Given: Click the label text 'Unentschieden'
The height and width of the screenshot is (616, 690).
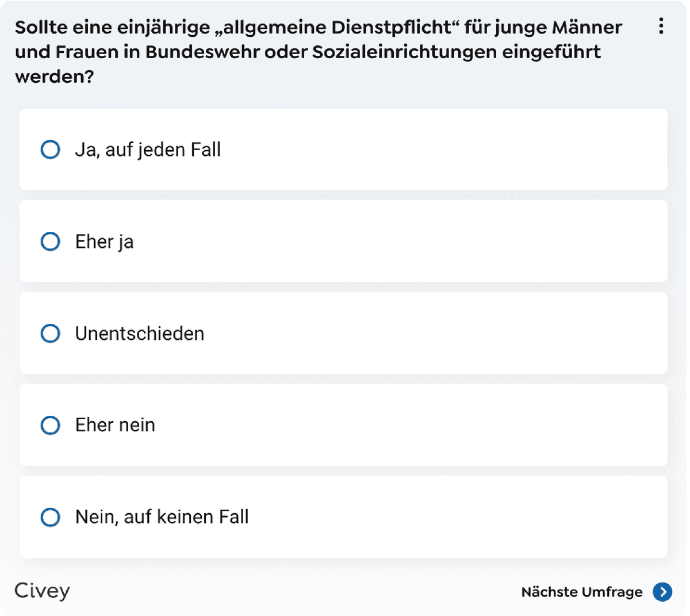Looking at the screenshot, I should tap(140, 333).
